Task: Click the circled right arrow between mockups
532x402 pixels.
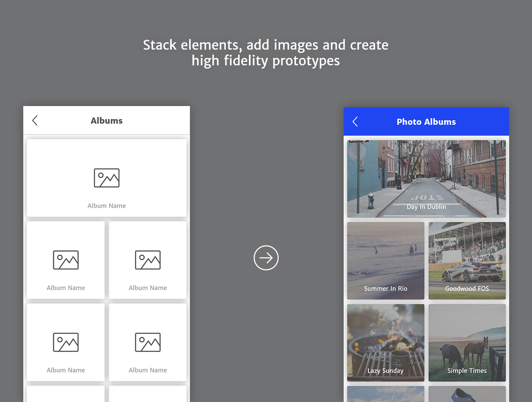Action: click(x=266, y=258)
